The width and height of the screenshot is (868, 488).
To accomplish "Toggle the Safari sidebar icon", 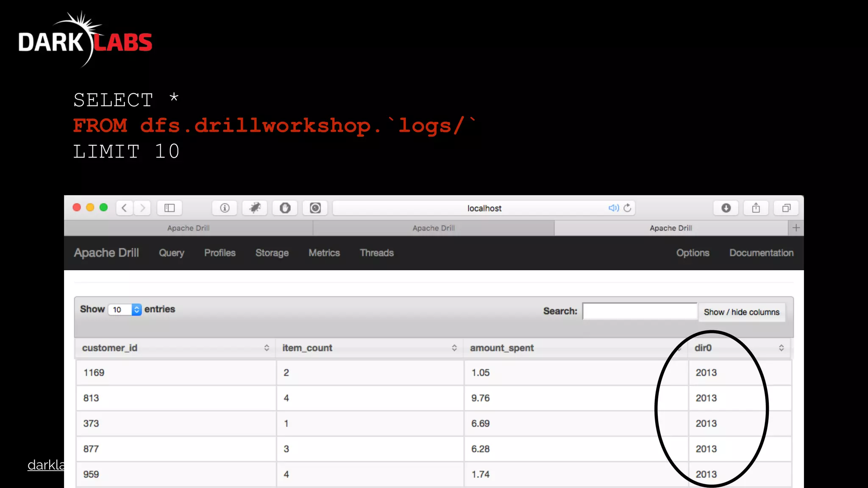I will 170,208.
